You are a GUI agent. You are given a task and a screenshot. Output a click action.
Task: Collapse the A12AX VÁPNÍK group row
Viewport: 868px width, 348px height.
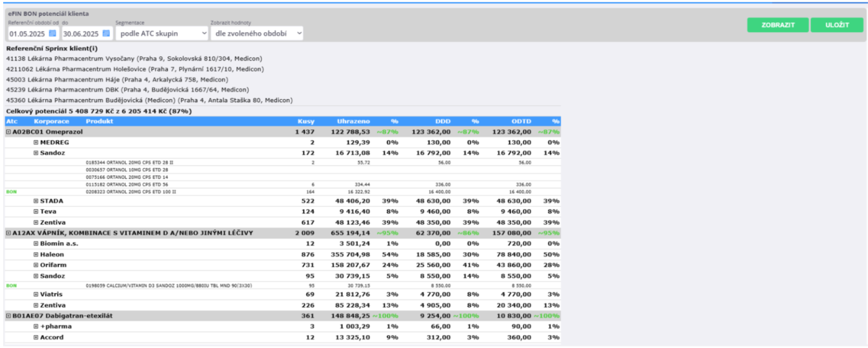click(9, 233)
